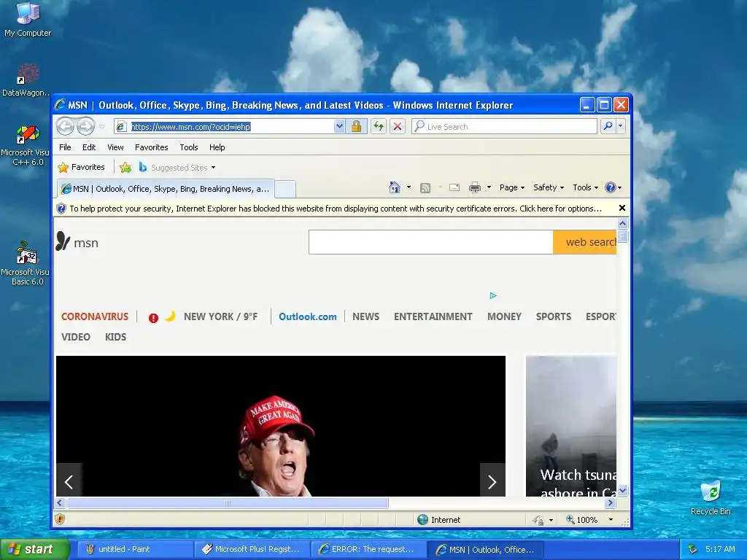Expand Suggested Sites dropdown
Screen dimensions: 747x560
click(x=213, y=168)
